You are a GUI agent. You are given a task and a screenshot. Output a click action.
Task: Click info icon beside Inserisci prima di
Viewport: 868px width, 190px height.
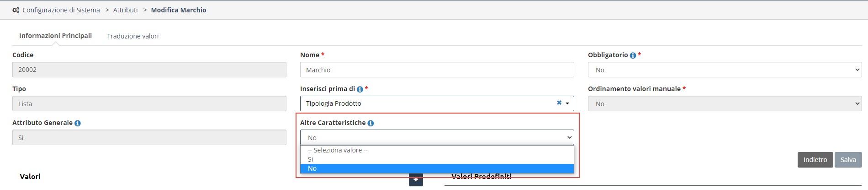[x=360, y=89]
